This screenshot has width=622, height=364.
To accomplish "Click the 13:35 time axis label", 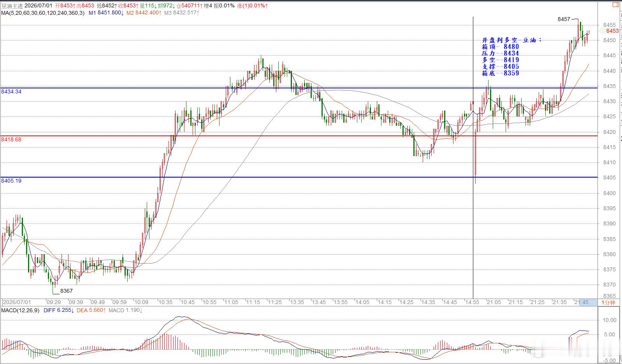I will [x=297, y=302].
